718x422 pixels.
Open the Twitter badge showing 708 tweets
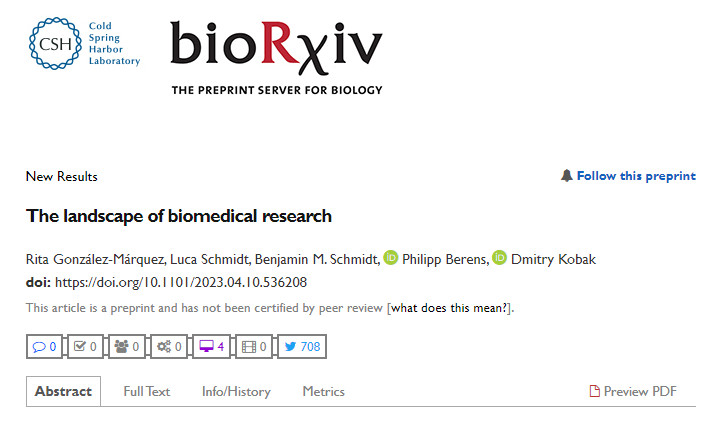(x=301, y=347)
